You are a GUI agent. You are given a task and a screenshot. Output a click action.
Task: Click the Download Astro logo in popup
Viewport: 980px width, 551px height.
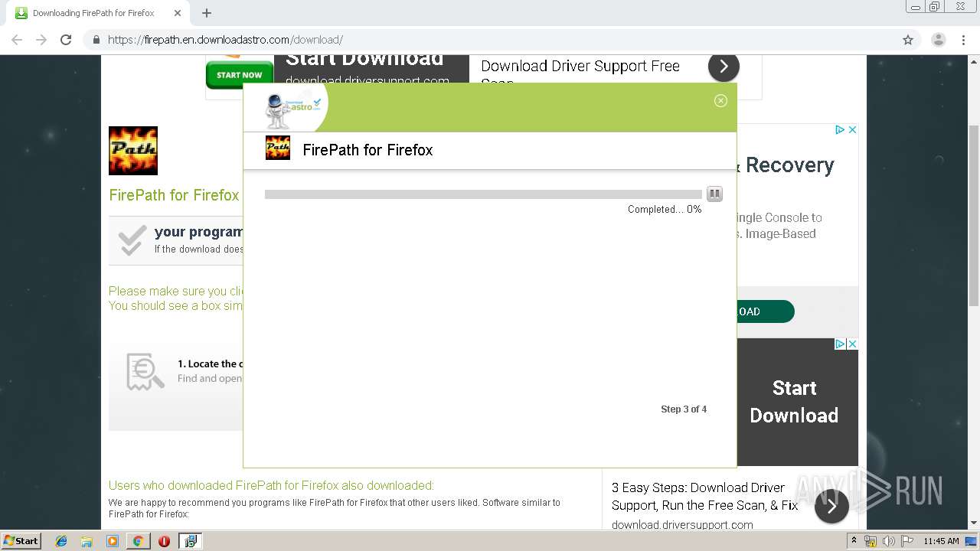(293, 109)
